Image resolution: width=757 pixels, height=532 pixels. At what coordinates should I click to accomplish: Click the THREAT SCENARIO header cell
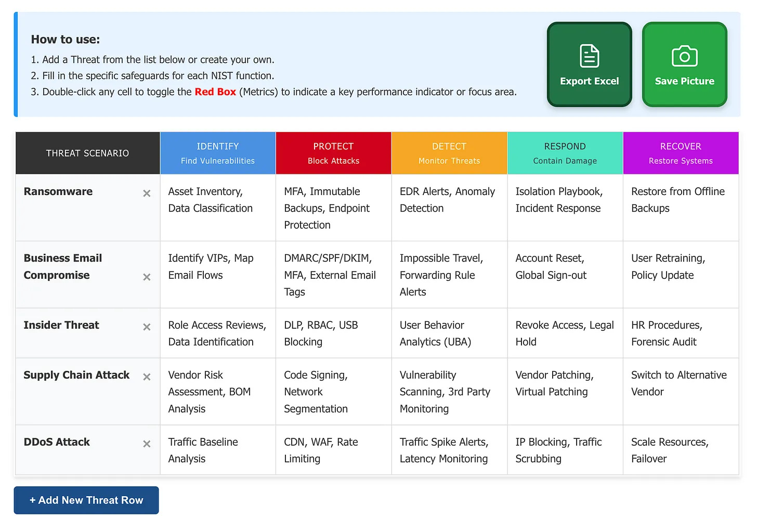point(87,153)
